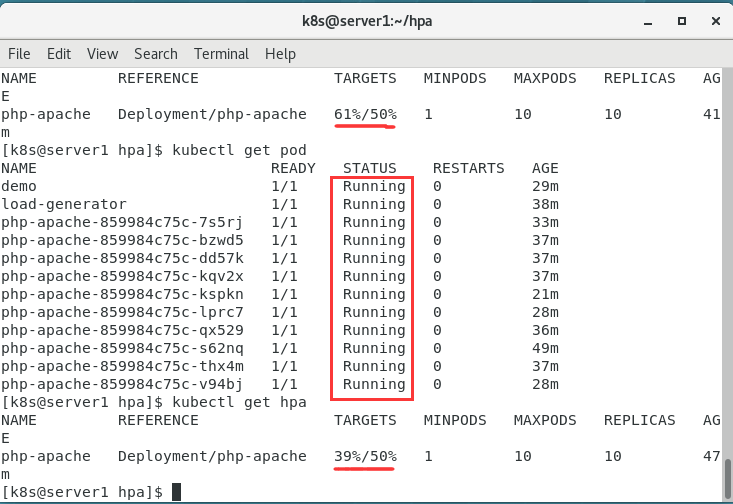The image size is (733, 504).
Task: Open the Edit menu
Action: (x=59, y=54)
